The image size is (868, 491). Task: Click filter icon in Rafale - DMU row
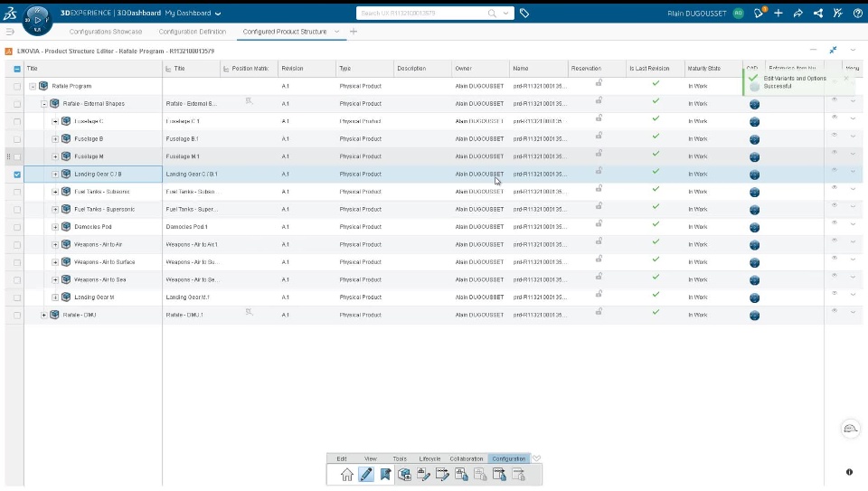click(x=250, y=312)
